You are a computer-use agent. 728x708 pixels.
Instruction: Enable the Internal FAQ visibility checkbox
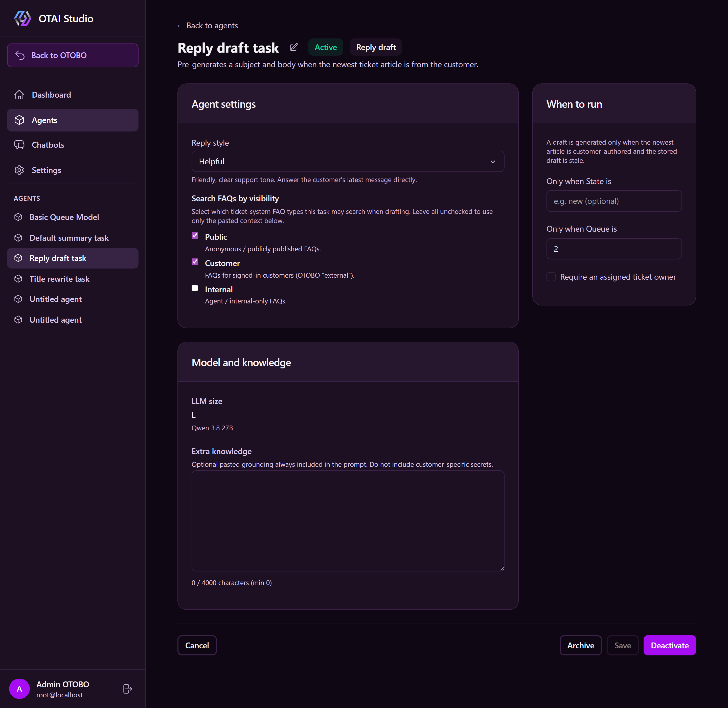pyautogui.click(x=195, y=288)
